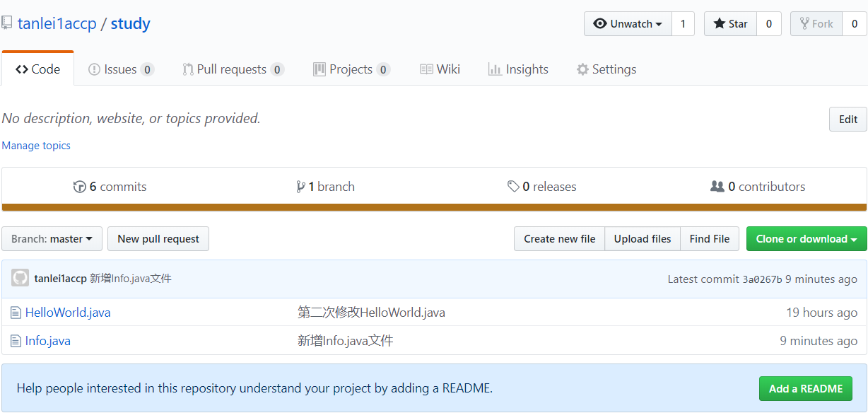View the 6 commits history
Image resolution: width=868 pixels, height=413 pixels.
(110, 187)
